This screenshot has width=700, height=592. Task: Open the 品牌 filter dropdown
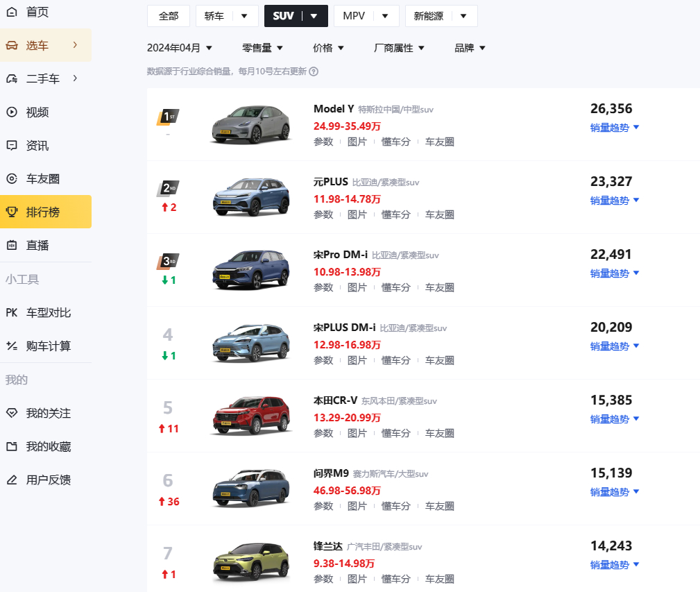pos(470,48)
